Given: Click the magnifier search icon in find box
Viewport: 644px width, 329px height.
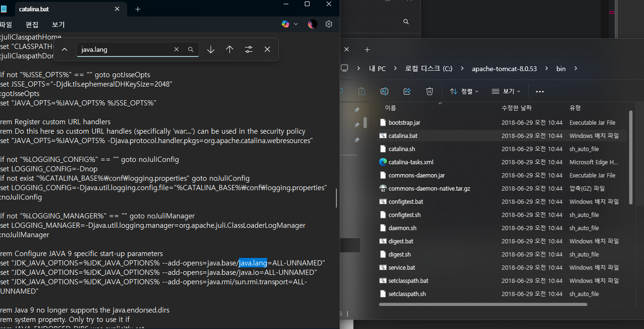Looking at the screenshot, I should 191,49.
